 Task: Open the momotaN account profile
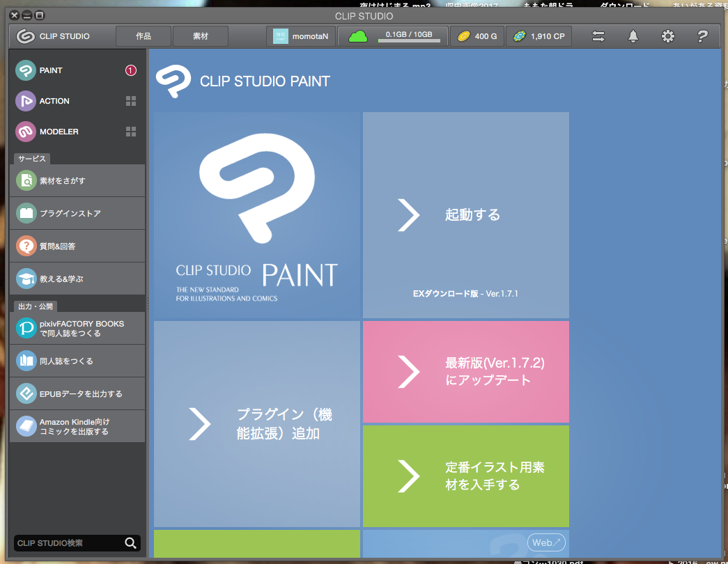point(300,36)
